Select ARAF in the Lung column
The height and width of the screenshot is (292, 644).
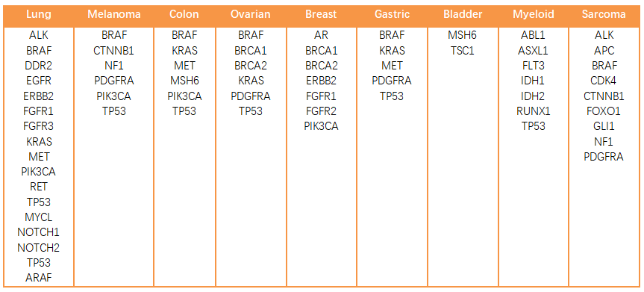[x=39, y=278]
